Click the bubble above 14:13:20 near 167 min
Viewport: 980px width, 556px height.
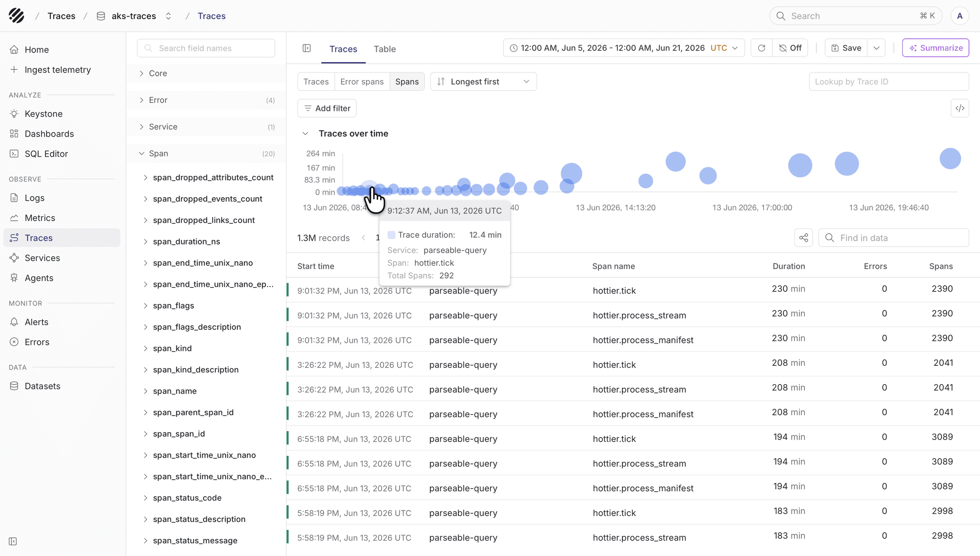pos(571,174)
